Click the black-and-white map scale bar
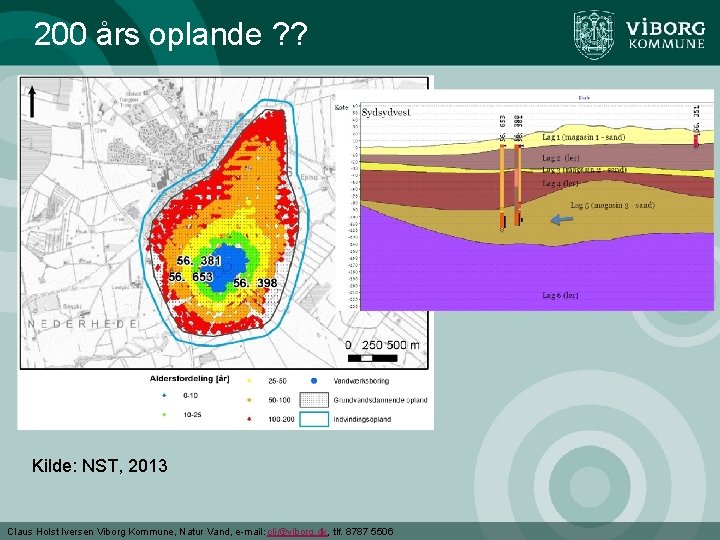Image resolution: width=720 pixels, height=540 pixels. (372, 358)
